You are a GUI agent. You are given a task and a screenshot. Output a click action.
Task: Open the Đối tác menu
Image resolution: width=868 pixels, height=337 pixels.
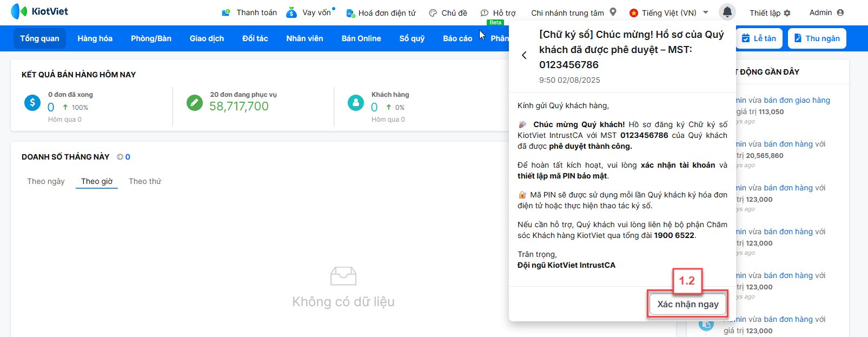tap(255, 38)
